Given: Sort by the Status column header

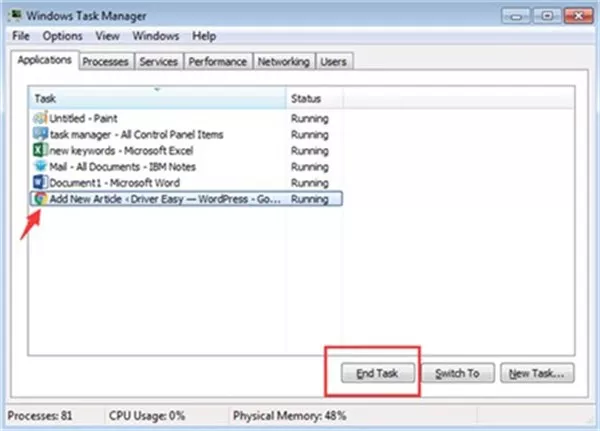Looking at the screenshot, I should 315,98.
